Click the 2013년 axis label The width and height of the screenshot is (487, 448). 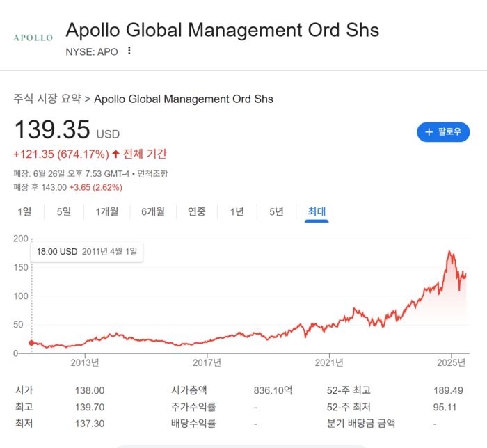coord(86,362)
